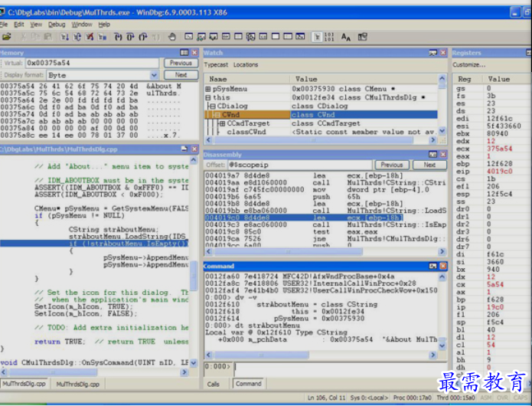532x406 pixels.
Task: Click the Watch panel dock icon
Action: pos(433,52)
